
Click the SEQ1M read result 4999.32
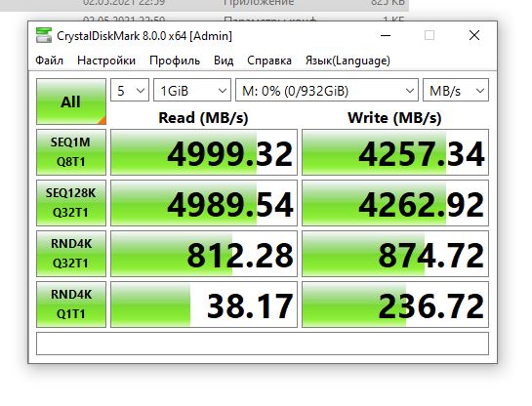pyautogui.click(x=204, y=152)
